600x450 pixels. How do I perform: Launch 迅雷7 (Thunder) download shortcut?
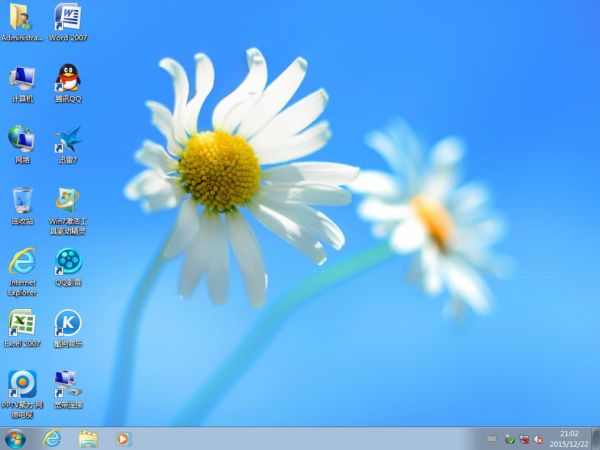[x=68, y=140]
